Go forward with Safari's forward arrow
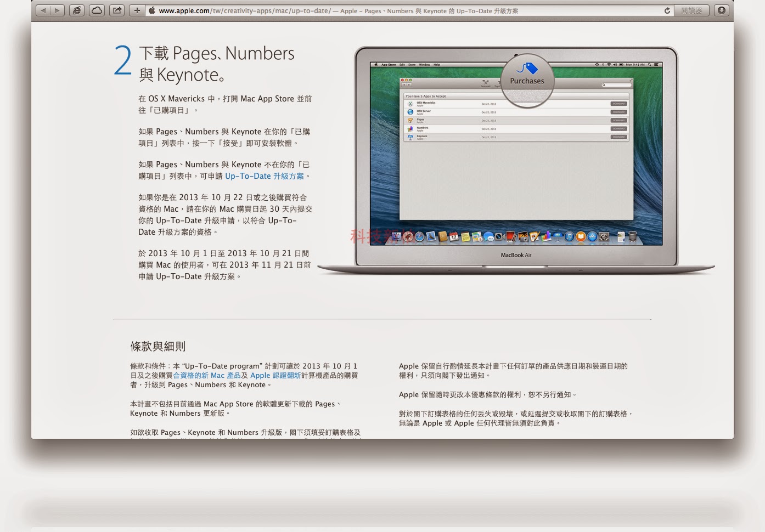The image size is (765, 532). [x=58, y=10]
